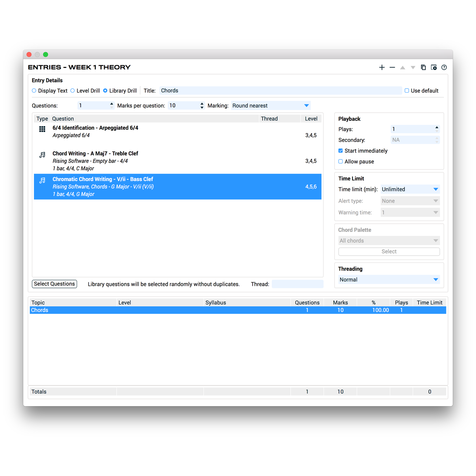476x476 pixels.
Task: Uncheck Start immediately
Action: (x=340, y=151)
